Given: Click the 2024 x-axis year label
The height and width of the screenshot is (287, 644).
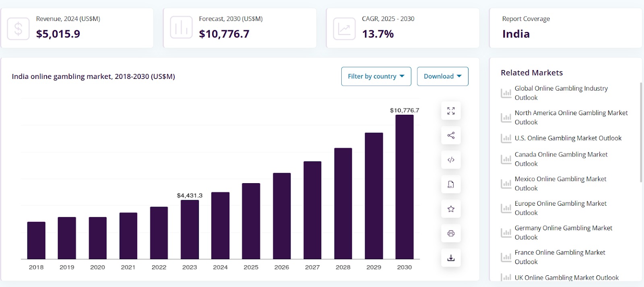Looking at the screenshot, I should point(220,267).
